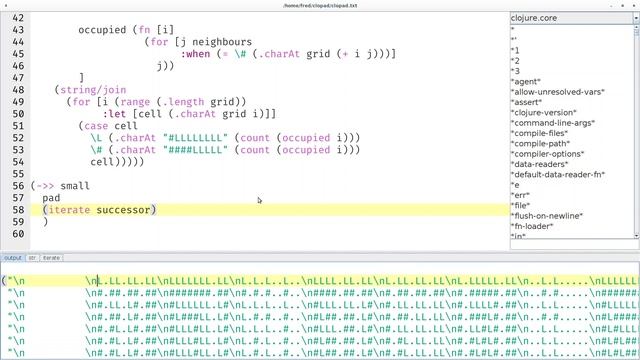Select *fn-loader* in the list

point(532,226)
